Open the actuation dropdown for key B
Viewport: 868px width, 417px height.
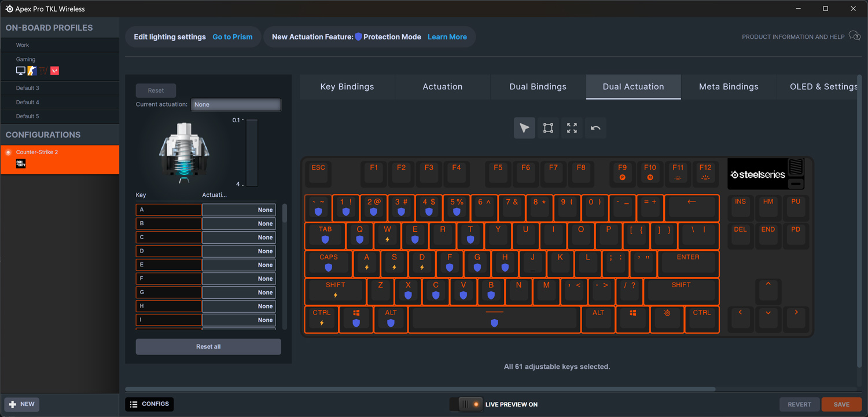[239, 224]
